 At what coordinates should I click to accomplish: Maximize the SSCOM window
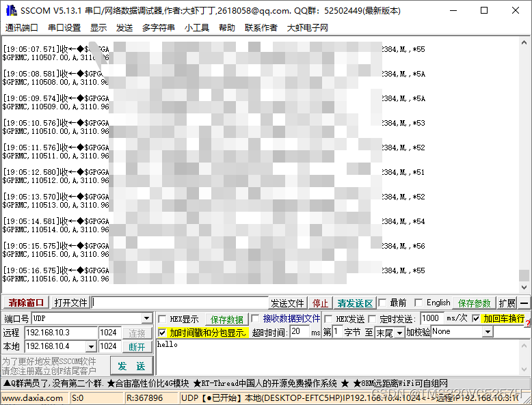click(484, 10)
